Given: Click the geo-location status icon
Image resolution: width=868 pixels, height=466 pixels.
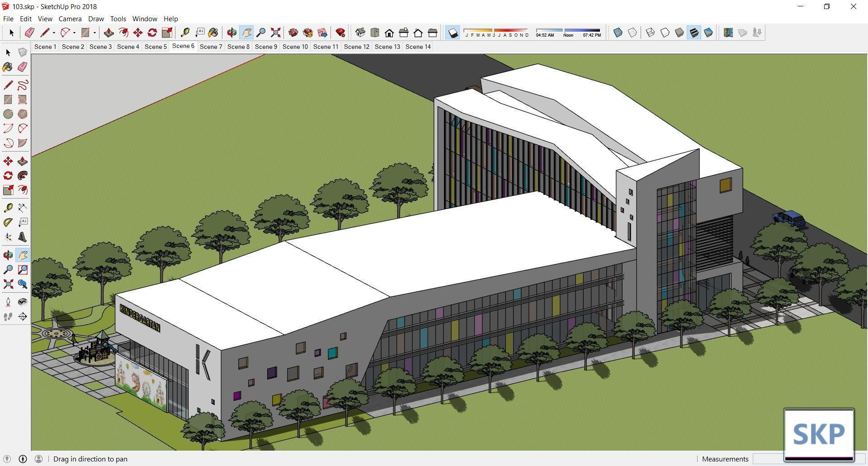Looking at the screenshot, I should pos(7,459).
